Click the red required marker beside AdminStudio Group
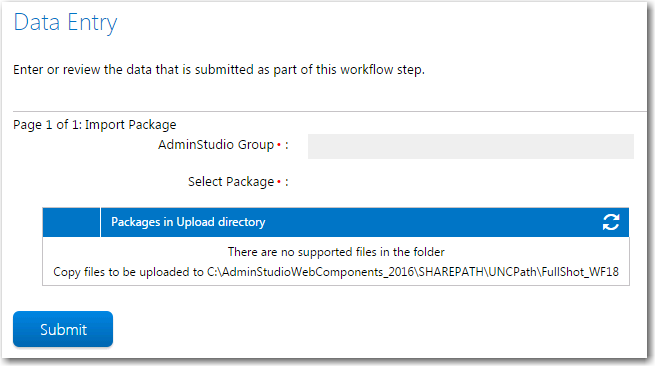 click(279, 145)
